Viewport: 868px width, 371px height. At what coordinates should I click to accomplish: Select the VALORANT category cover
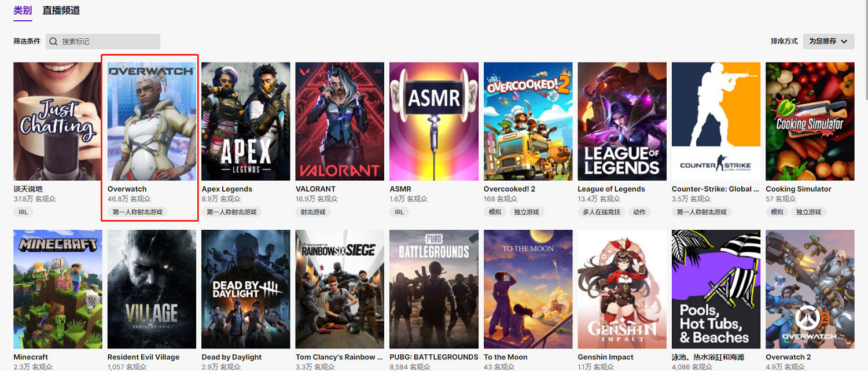tap(340, 122)
